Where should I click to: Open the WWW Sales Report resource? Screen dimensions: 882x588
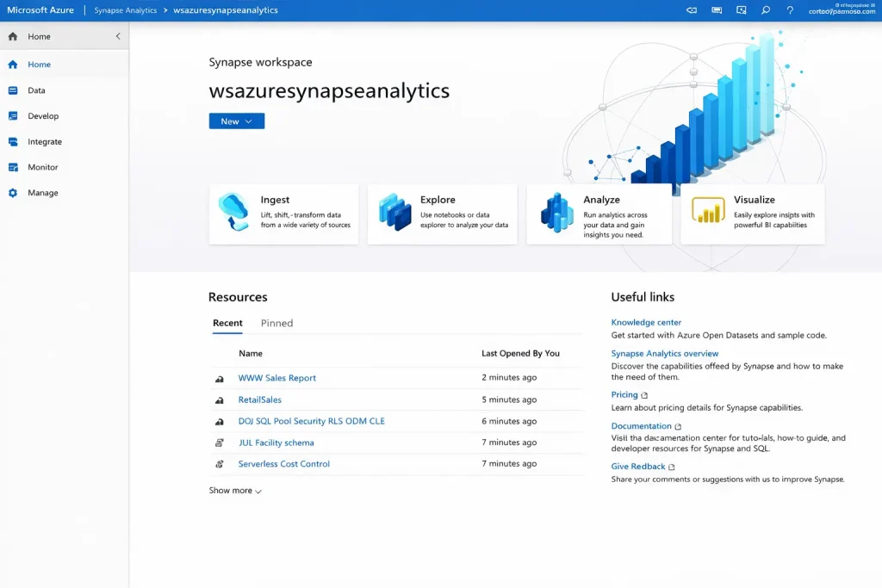[276, 377]
